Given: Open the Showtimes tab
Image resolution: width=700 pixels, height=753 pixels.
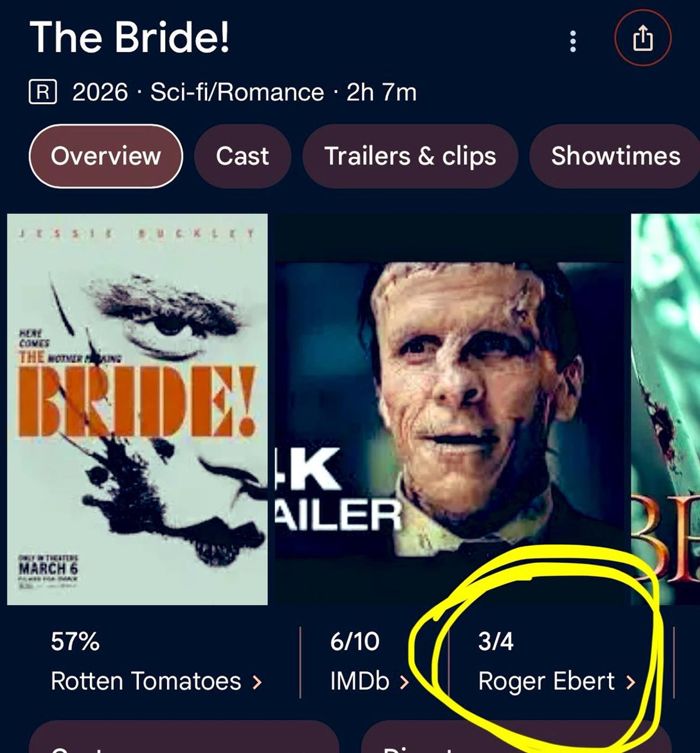Looking at the screenshot, I should pos(615,156).
